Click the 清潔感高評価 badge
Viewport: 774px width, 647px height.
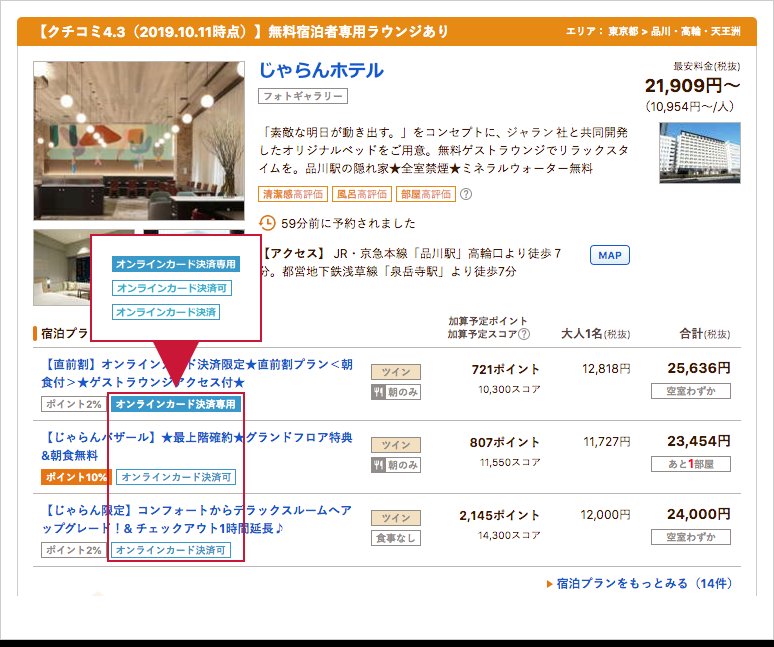[293, 194]
